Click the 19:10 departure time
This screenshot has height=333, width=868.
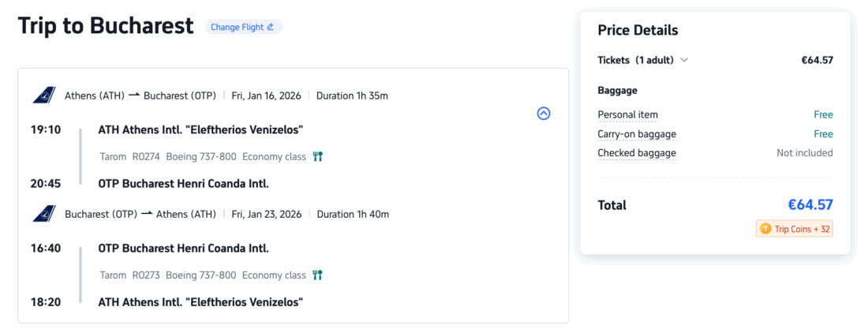pos(46,129)
